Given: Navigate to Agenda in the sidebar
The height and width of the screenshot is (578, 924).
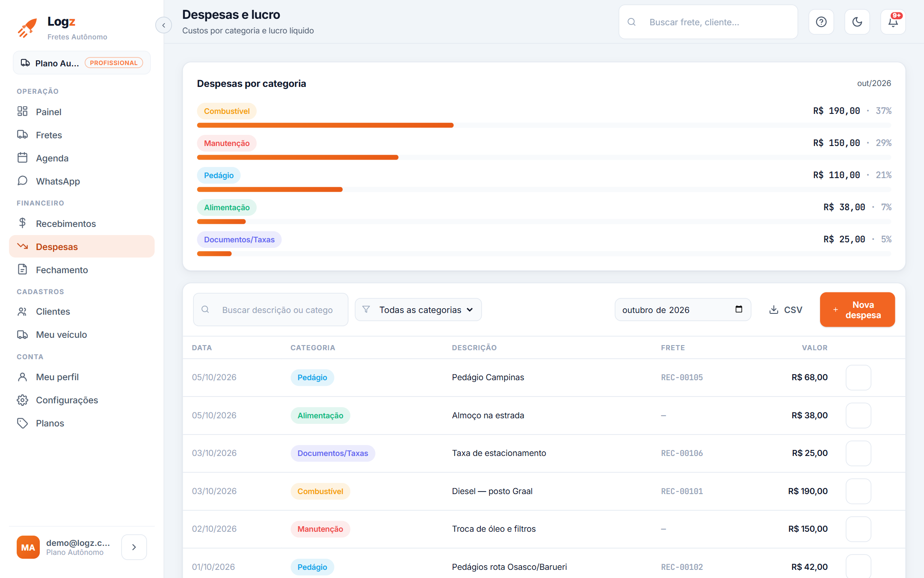Looking at the screenshot, I should pos(82,158).
